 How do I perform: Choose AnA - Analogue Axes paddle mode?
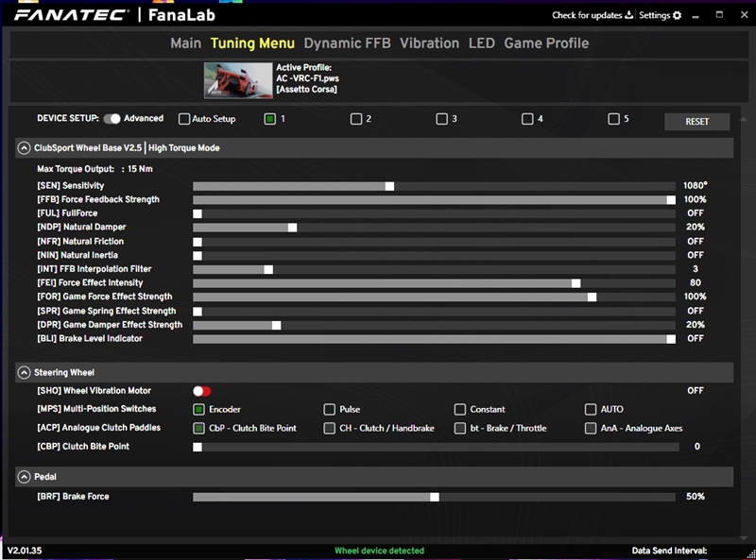click(592, 428)
